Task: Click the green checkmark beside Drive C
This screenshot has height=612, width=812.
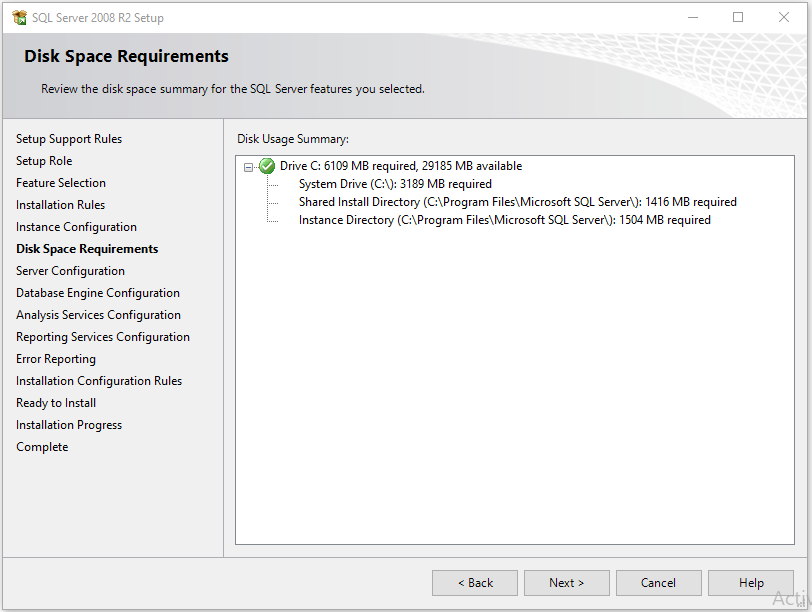Action: pyautogui.click(x=267, y=166)
